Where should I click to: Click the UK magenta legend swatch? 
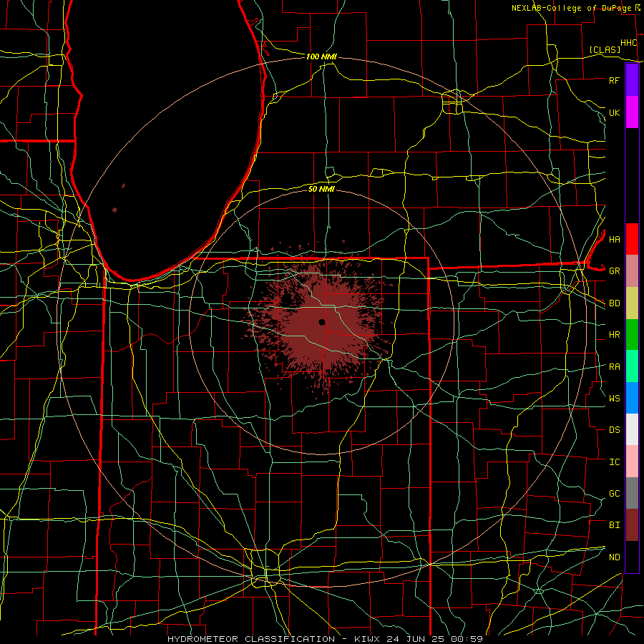pyautogui.click(x=632, y=112)
